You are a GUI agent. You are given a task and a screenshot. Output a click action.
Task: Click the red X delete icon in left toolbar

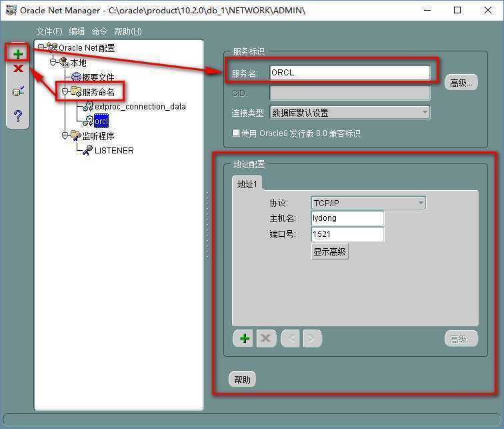point(18,69)
